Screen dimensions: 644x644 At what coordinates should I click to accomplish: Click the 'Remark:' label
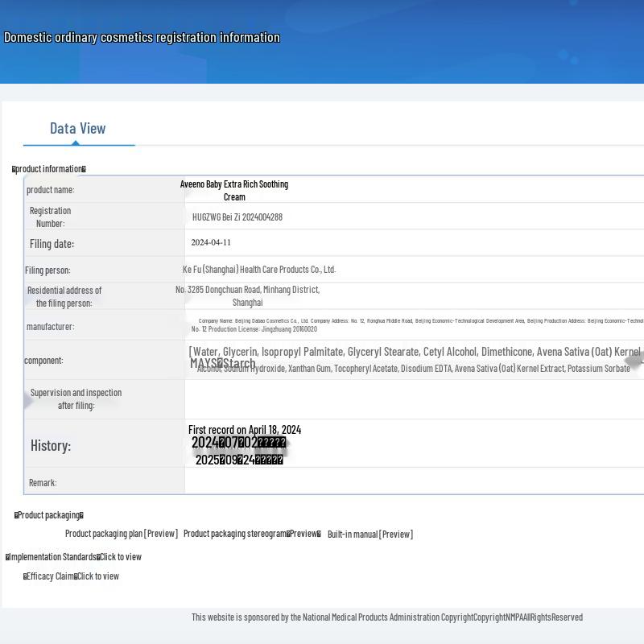pyautogui.click(x=43, y=482)
